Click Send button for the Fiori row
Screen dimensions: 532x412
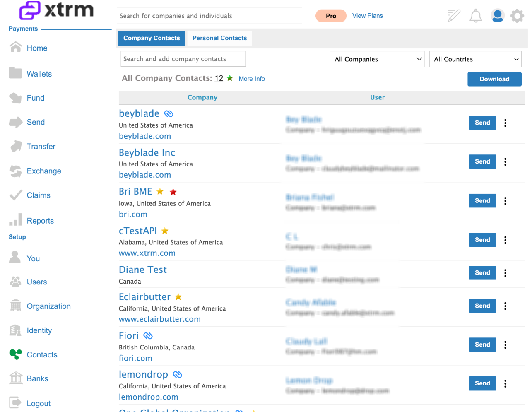click(x=482, y=345)
